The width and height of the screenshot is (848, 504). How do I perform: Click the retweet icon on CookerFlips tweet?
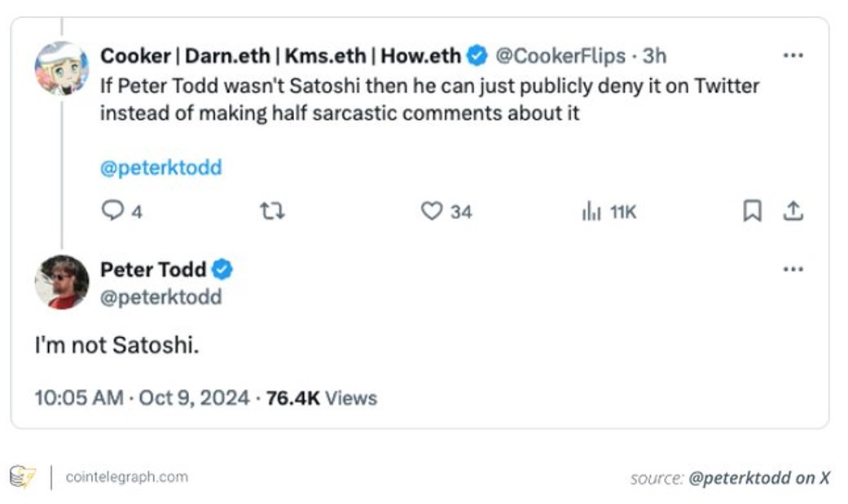click(272, 212)
